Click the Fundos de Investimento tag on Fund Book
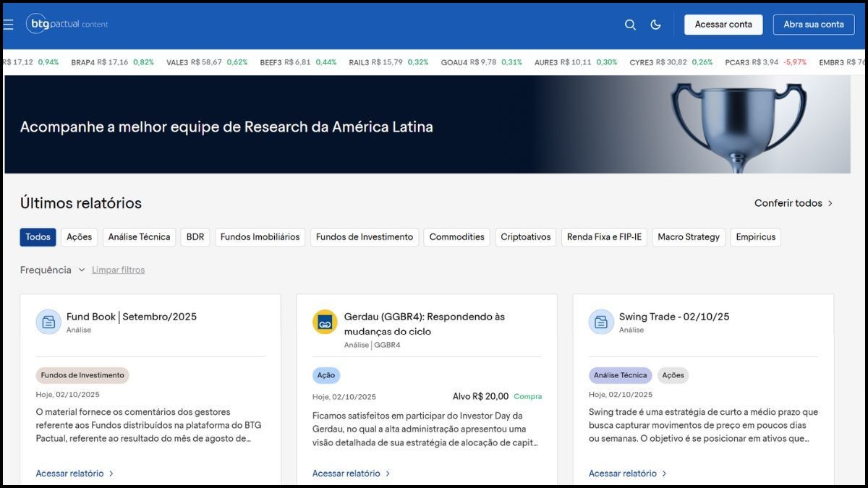Image resolution: width=868 pixels, height=488 pixels. point(82,375)
